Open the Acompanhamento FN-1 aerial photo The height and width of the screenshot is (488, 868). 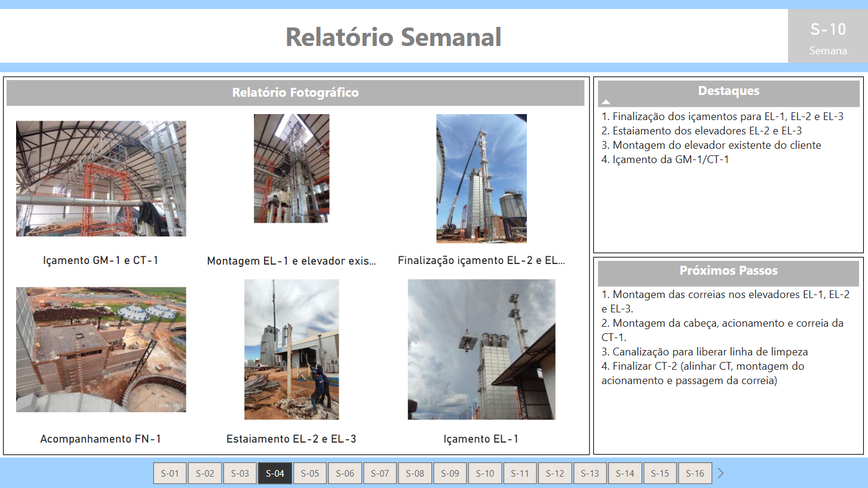pos(101,349)
